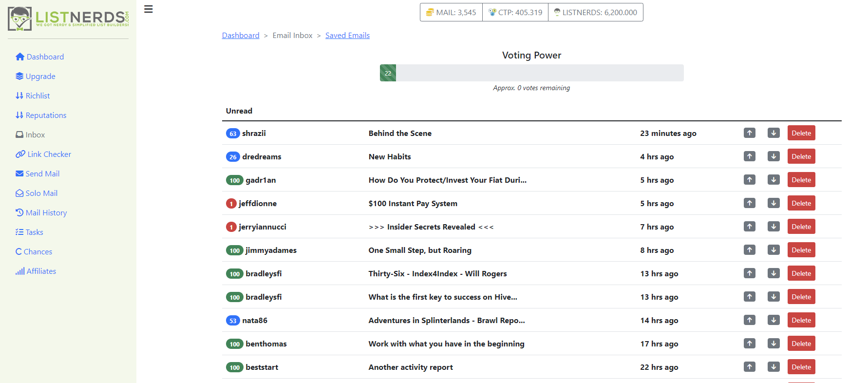Upvote the Another activity report email

[x=750, y=367]
